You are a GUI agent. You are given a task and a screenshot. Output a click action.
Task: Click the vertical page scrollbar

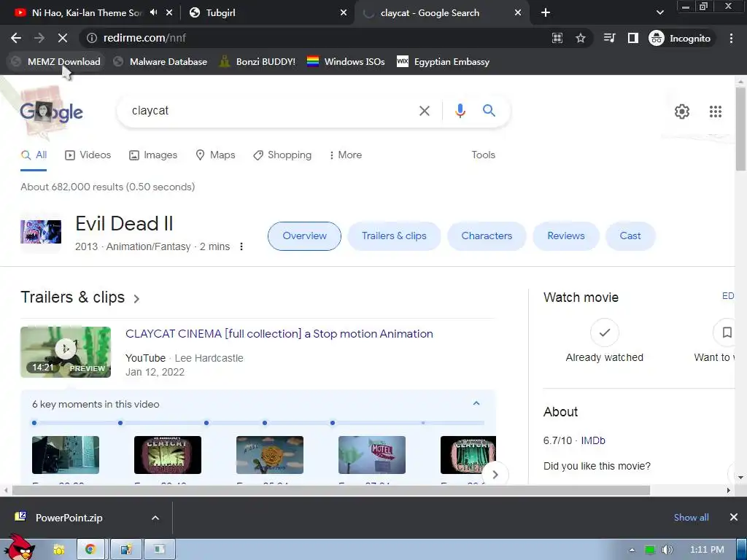point(740,128)
